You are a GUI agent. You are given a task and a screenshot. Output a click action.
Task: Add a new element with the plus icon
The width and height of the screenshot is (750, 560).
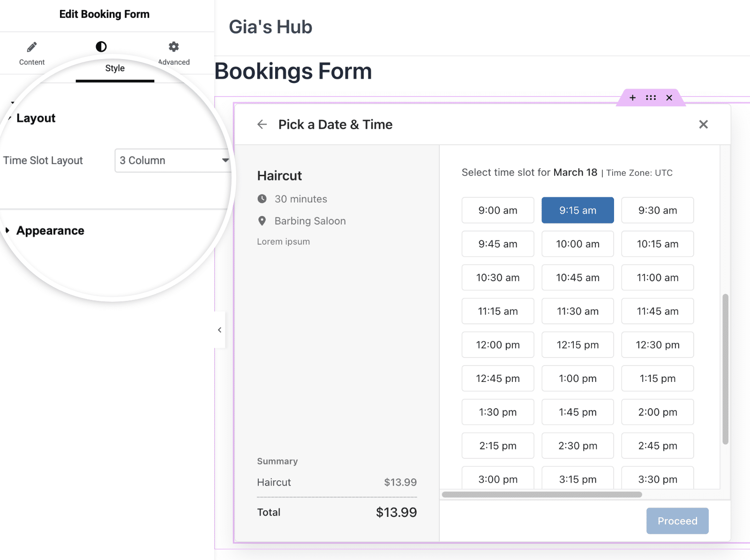click(x=633, y=98)
